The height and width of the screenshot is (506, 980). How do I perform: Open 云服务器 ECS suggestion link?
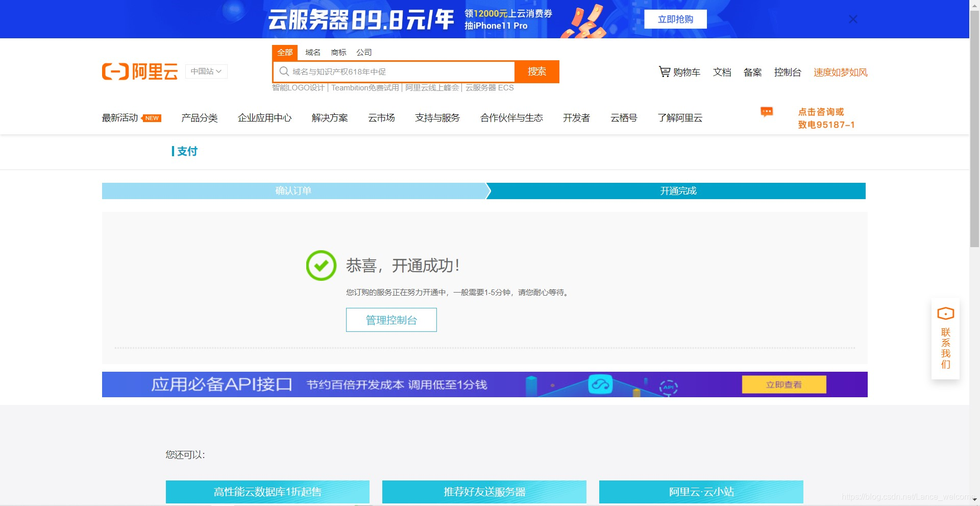[x=489, y=88]
